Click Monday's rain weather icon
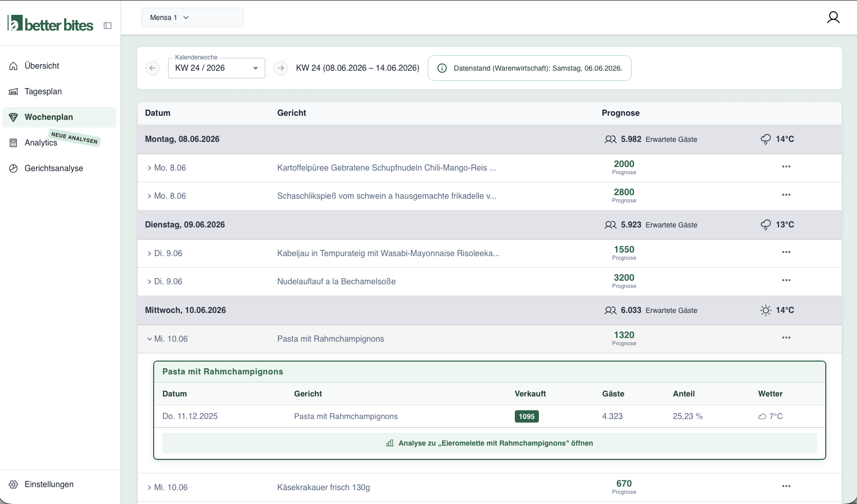This screenshot has height=504, width=857. pos(766,139)
